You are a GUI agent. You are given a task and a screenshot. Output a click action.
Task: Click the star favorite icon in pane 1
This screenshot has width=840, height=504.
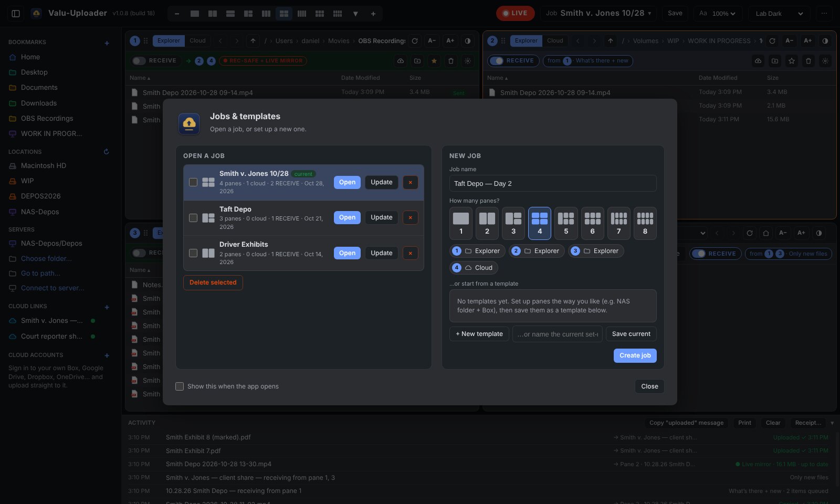click(x=434, y=61)
